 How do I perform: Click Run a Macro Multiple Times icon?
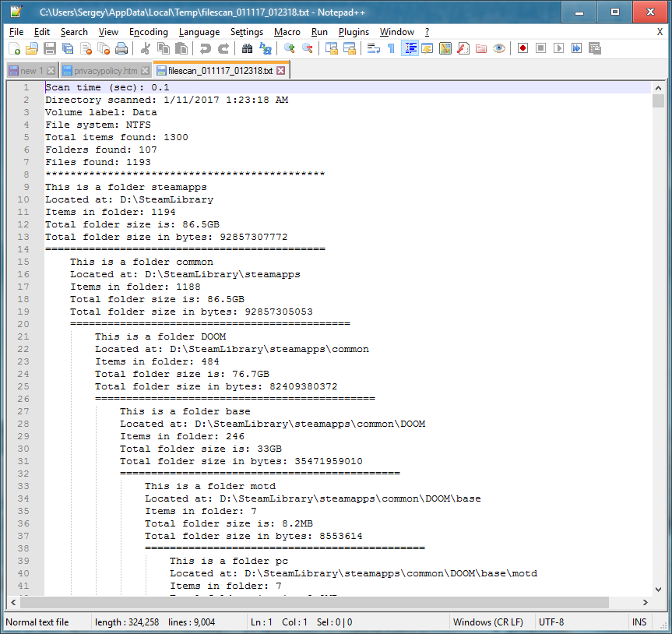(577, 48)
